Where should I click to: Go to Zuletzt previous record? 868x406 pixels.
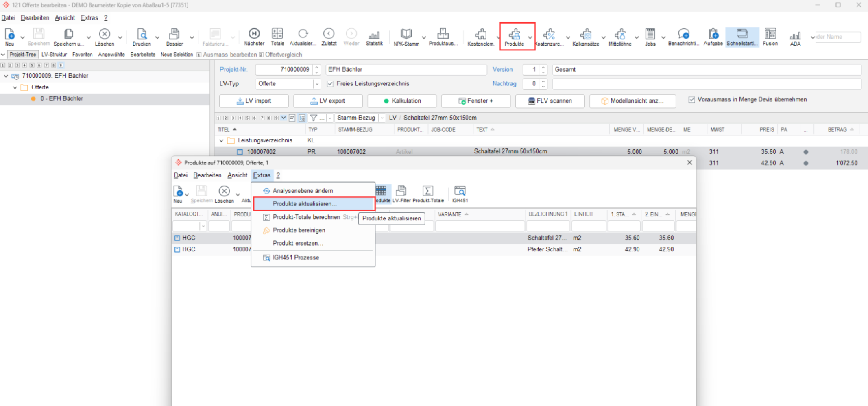coord(329,34)
